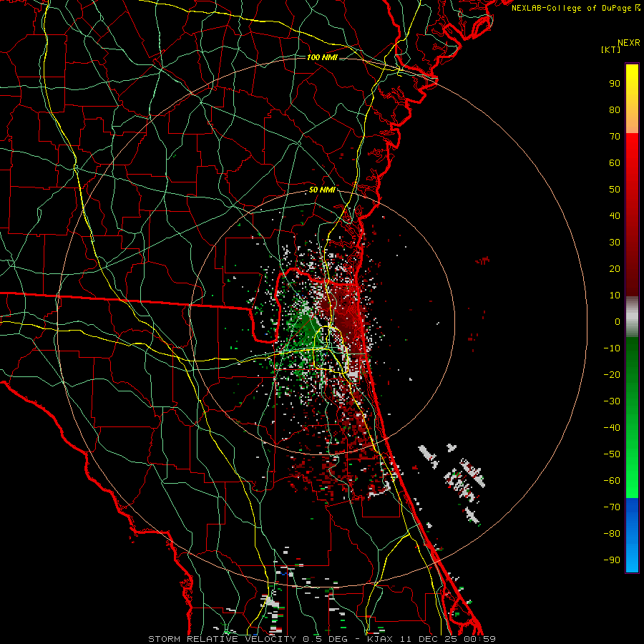Click the 20 value on the velocity scale
The height and width of the screenshot is (644, 644).
point(615,269)
